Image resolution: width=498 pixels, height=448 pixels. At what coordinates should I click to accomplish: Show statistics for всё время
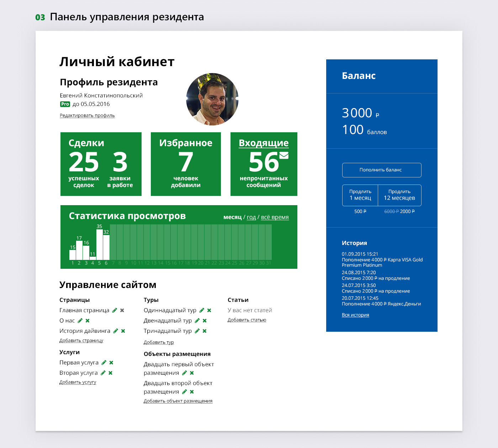click(x=275, y=217)
